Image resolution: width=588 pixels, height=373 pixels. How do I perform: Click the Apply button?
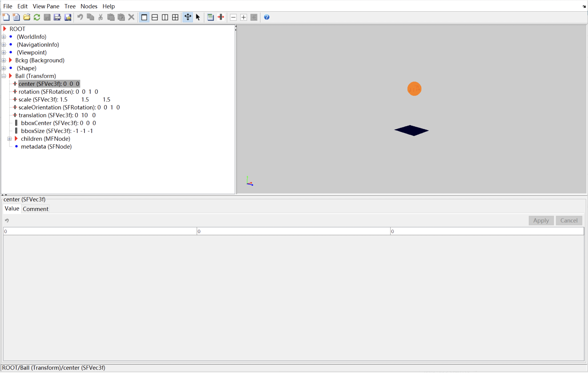(541, 220)
